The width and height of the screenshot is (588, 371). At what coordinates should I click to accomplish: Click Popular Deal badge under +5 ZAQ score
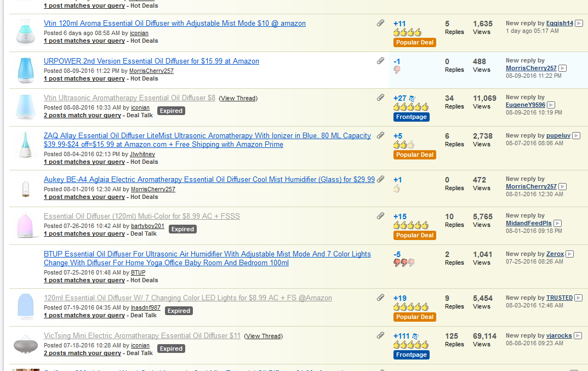tap(415, 155)
